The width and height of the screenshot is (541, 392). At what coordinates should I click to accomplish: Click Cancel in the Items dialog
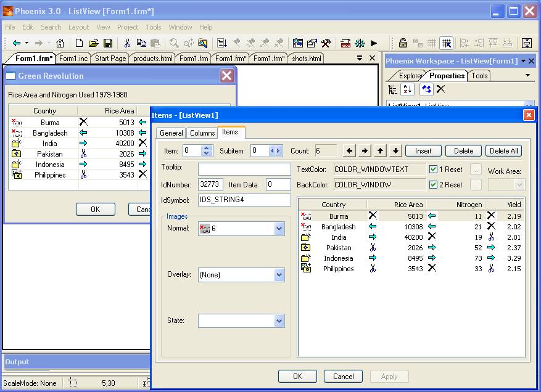pyautogui.click(x=344, y=376)
